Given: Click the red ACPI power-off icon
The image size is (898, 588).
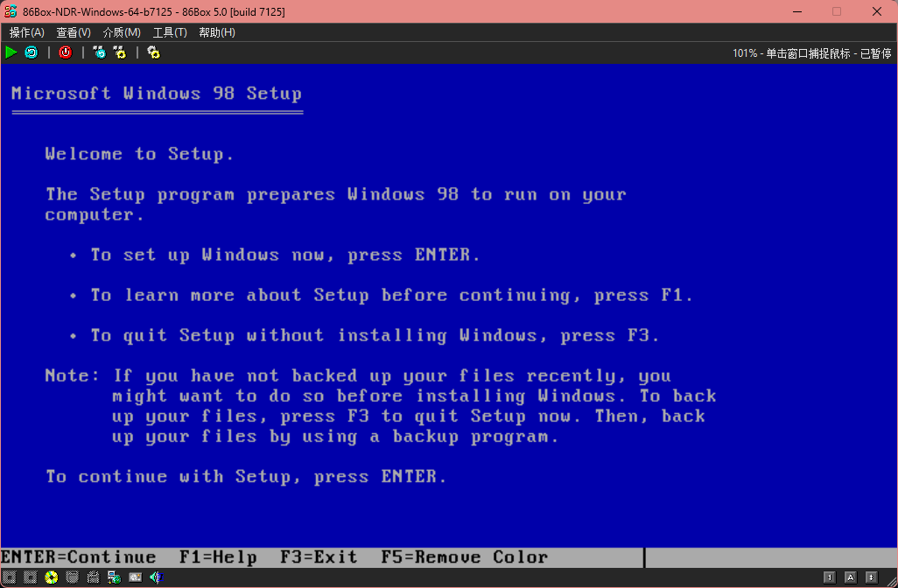Looking at the screenshot, I should [66, 52].
